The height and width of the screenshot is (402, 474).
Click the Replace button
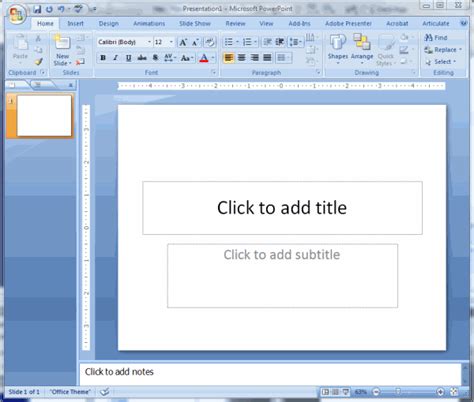[443, 50]
